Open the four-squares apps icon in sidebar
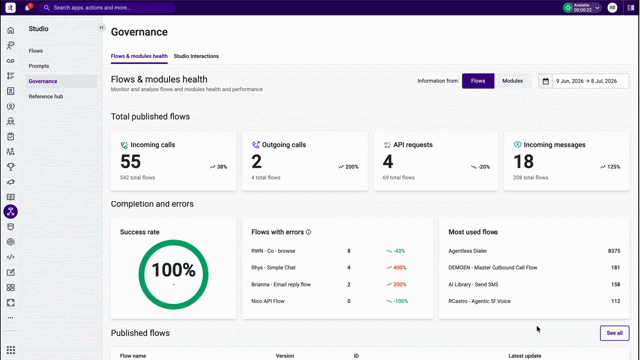 click(11, 287)
